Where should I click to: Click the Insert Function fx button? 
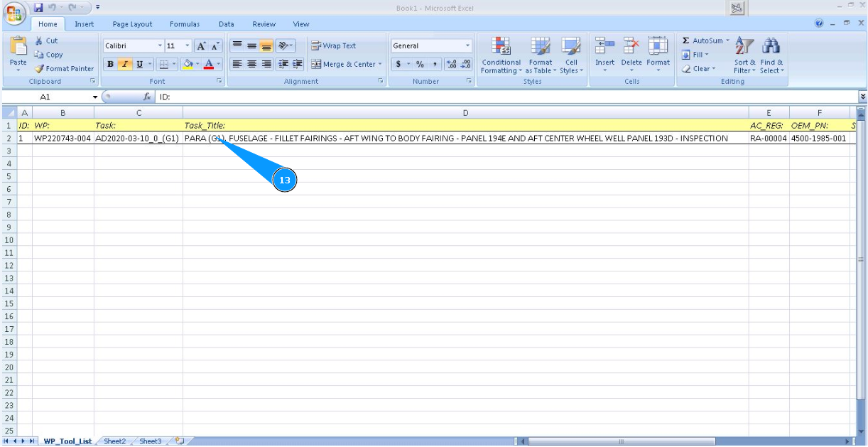(147, 96)
